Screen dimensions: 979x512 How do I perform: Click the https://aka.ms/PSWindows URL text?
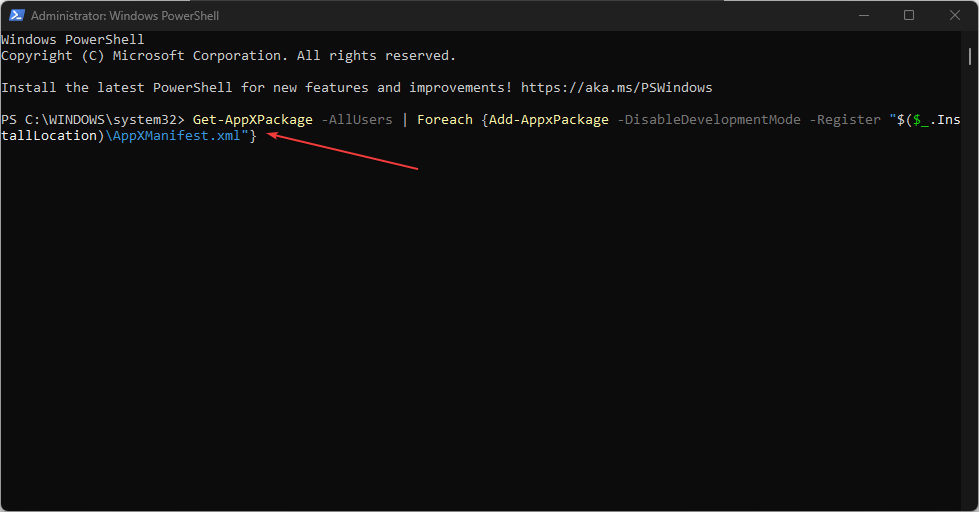tap(616, 87)
